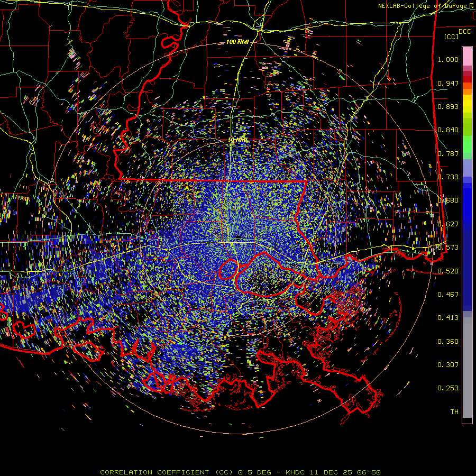Select the 0.680 scale value
Viewport: 476px width, 476px height.
pyautogui.click(x=448, y=200)
